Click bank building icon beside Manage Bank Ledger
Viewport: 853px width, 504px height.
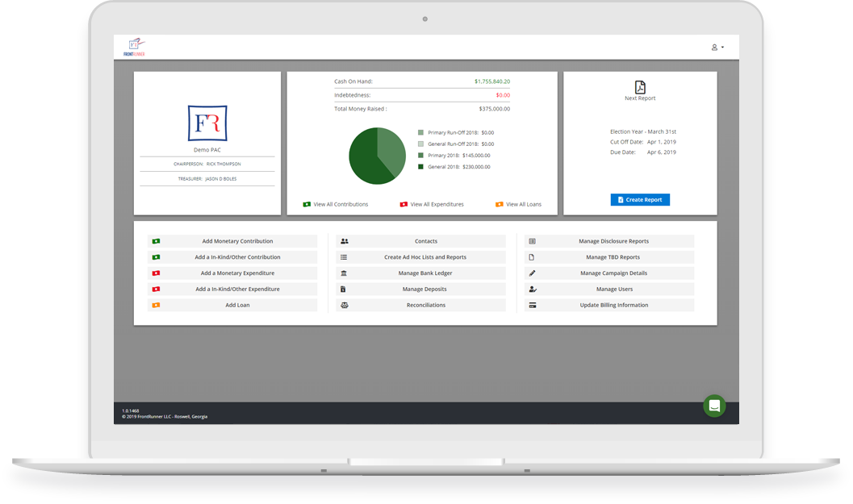344,273
